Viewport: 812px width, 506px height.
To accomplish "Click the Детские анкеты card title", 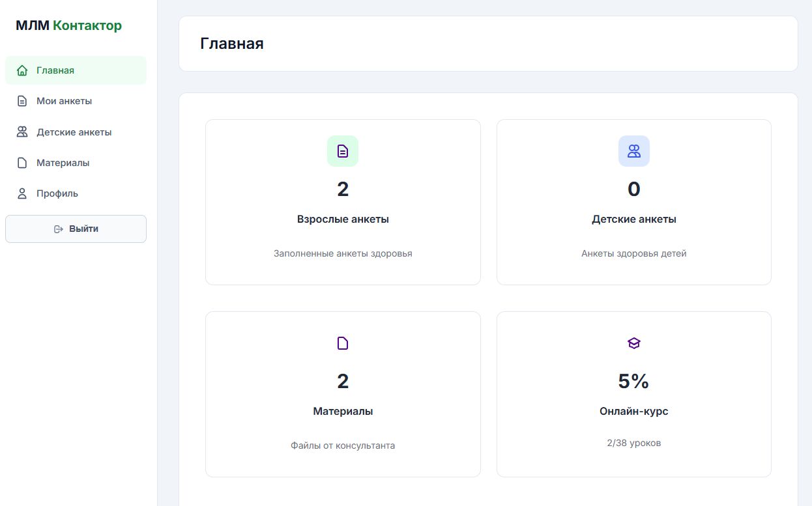I will tap(634, 219).
